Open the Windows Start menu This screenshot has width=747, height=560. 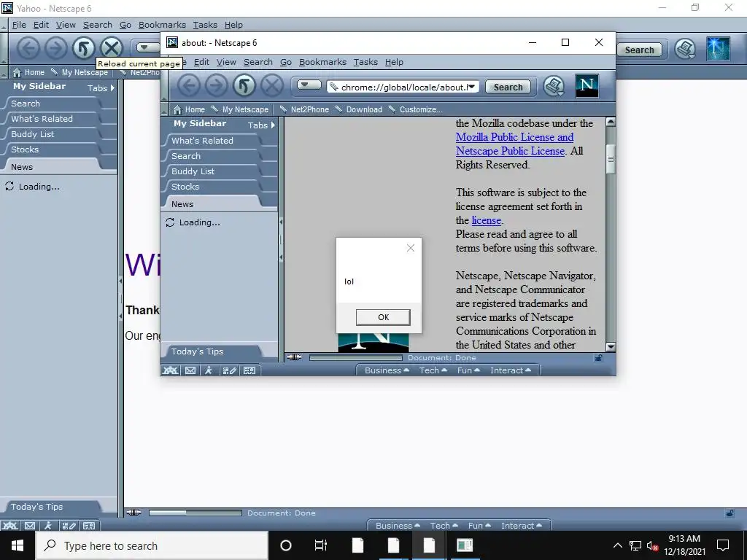(x=18, y=545)
